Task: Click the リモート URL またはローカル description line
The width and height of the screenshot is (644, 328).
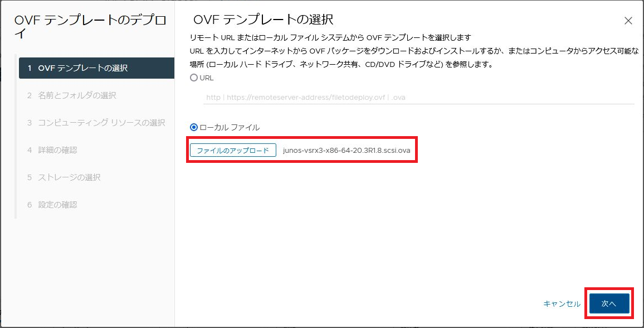Action: [x=330, y=37]
